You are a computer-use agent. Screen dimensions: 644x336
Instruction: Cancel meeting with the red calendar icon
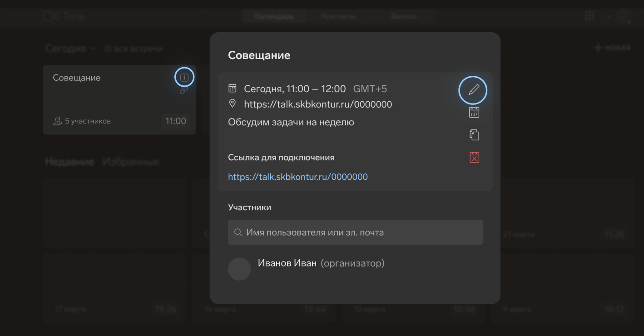(x=474, y=157)
